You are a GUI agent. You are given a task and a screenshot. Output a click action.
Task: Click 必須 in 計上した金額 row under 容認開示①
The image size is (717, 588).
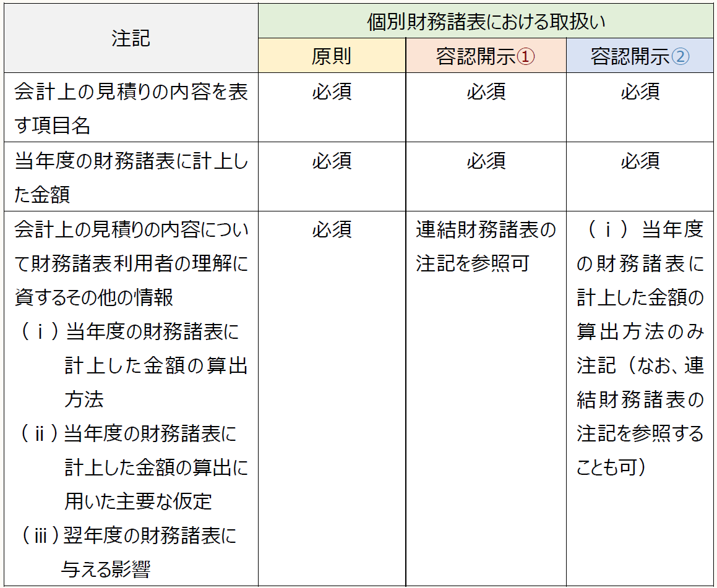click(486, 161)
